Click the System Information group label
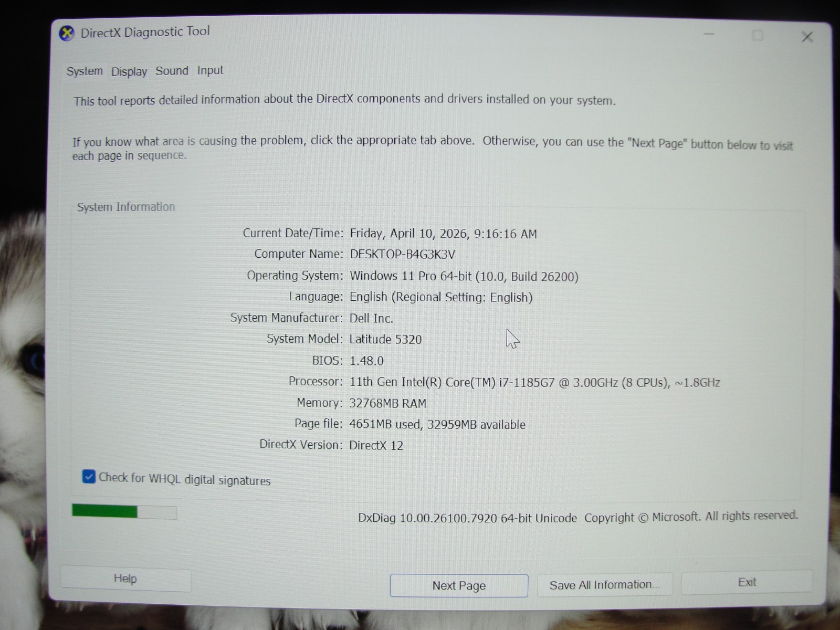The width and height of the screenshot is (840, 630). pyautogui.click(x=126, y=207)
